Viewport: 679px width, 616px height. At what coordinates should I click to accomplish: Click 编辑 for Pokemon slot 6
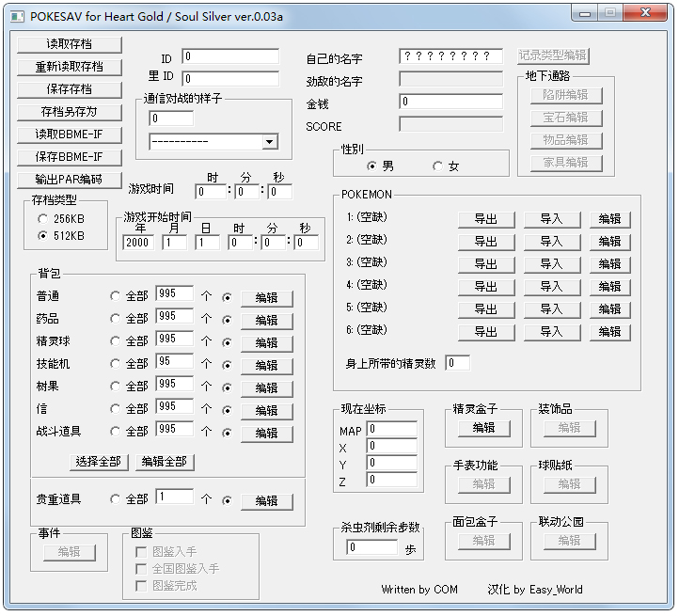(609, 332)
